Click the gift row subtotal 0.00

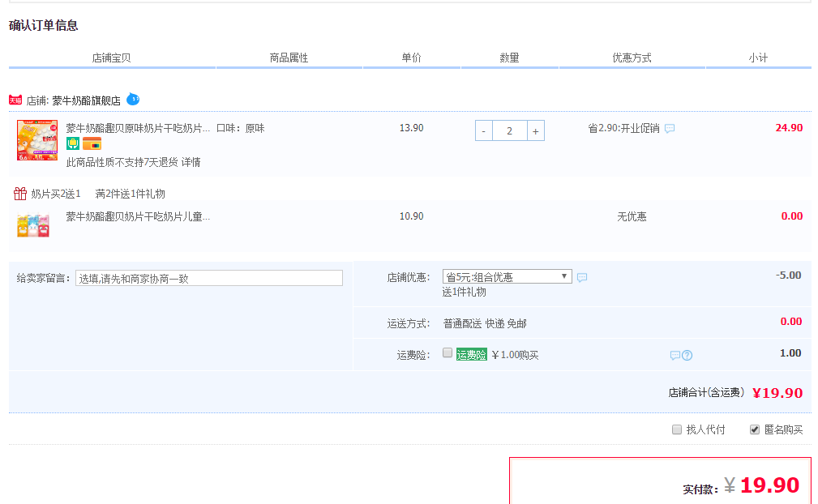pos(792,216)
